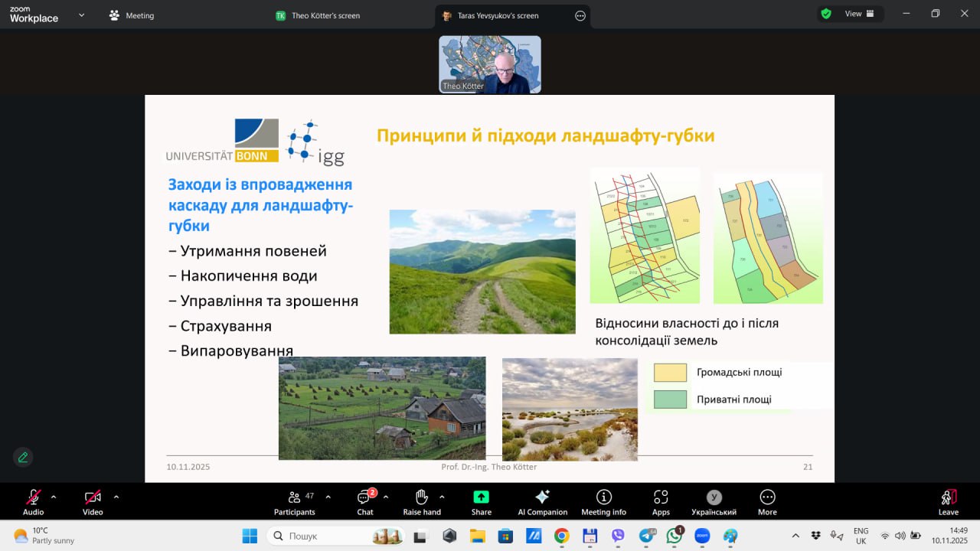Raise hand in the meeting
The image size is (980, 551).
coord(422,501)
